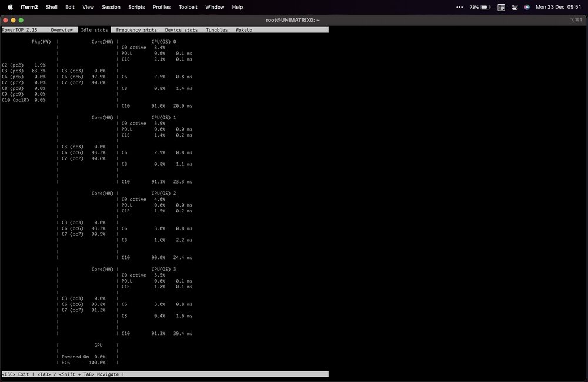Image resolution: width=588 pixels, height=382 pixels.
Task: Minimize the window with yellow button
Action: coord(13,20)
